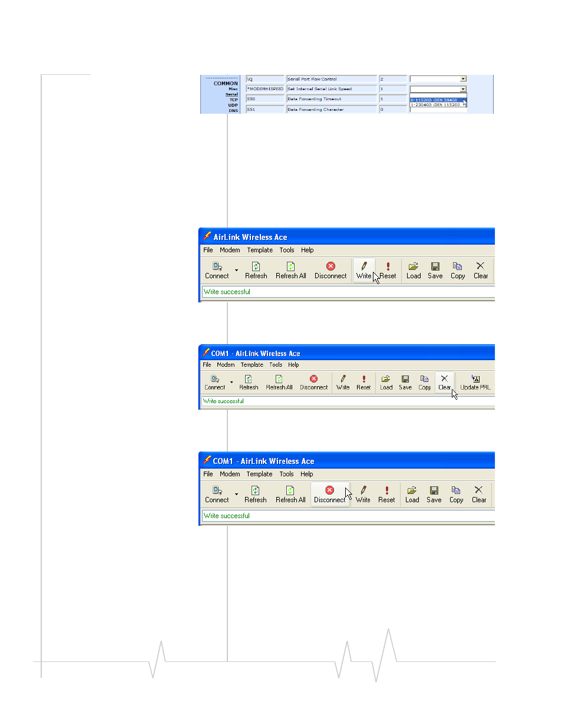
Task: Click Disconnect in COM1 window with Update PRL
Action: (x=313, y=383)
